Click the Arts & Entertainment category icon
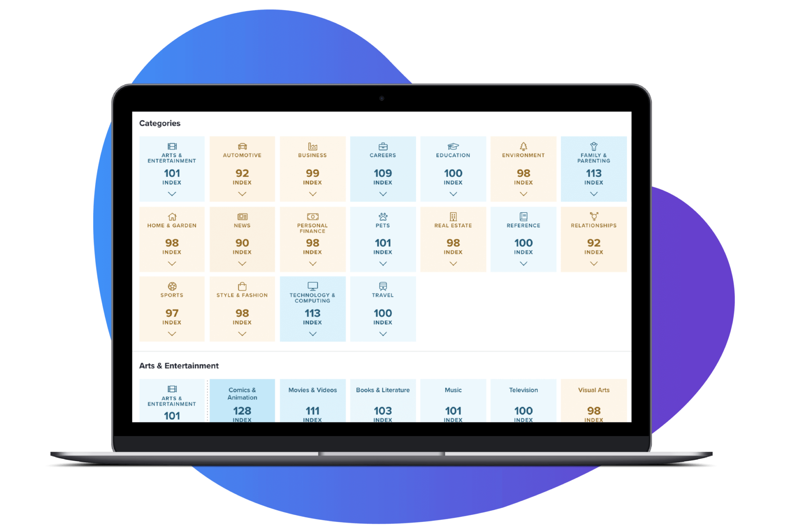 pyautogui.click(x=172, y=149)
